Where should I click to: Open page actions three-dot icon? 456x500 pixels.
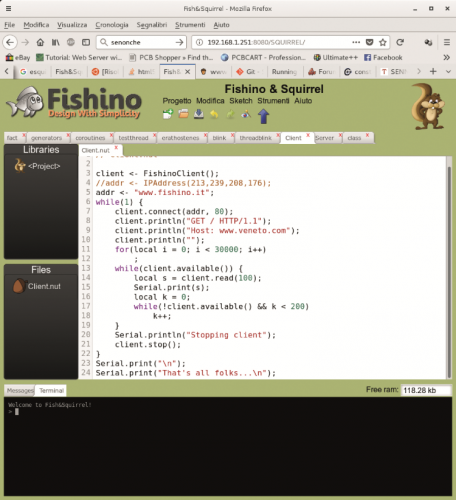click(356, 42)
